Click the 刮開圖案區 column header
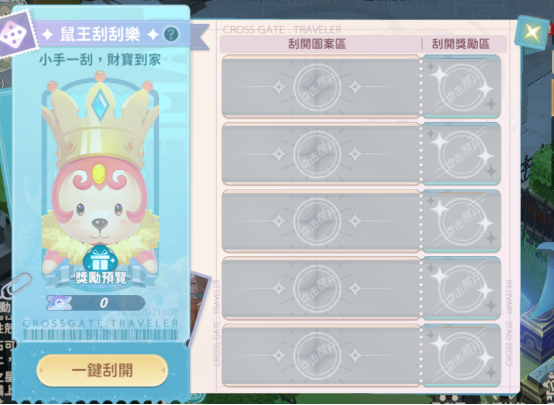This screenshot has height=405, width=554. coord(317,44)
